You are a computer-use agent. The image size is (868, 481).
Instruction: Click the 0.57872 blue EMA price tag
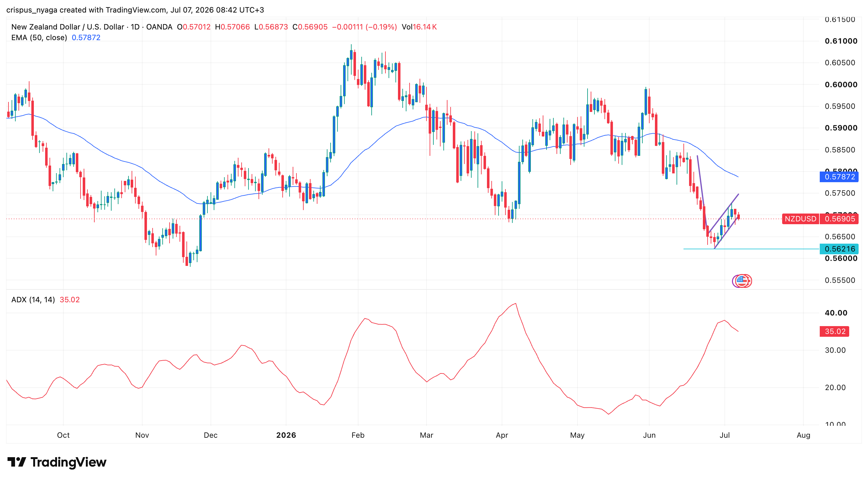(839, 177)
